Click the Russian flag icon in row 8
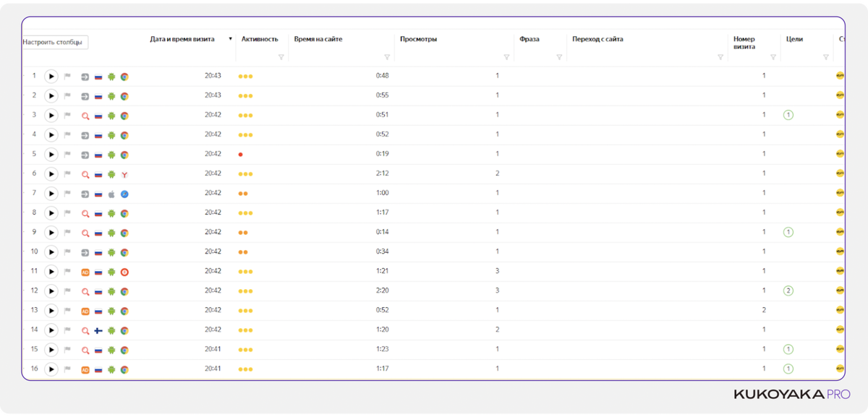Viewport: 868px width, 417px height. click(98, 212)
